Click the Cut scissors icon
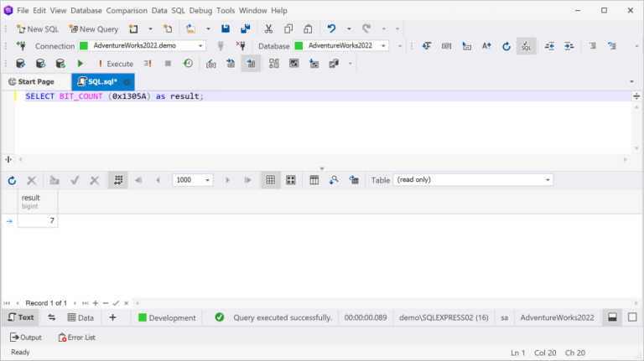This screenshot has height=361, width=644. (x=268, y=28)
